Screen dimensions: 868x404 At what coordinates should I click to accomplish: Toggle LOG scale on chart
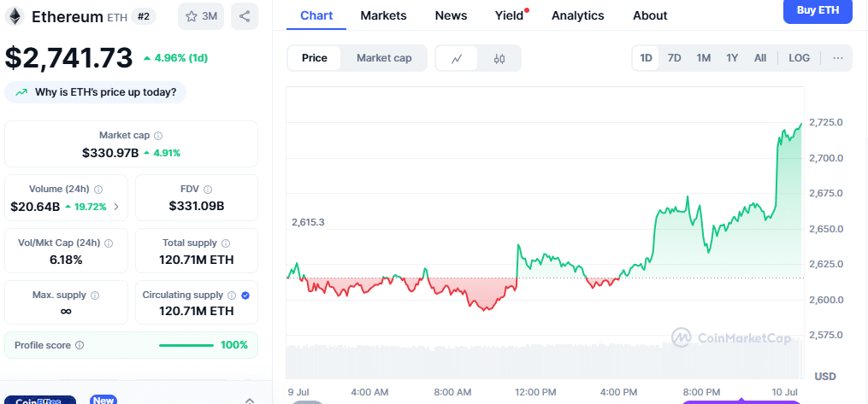coord(799,58)
